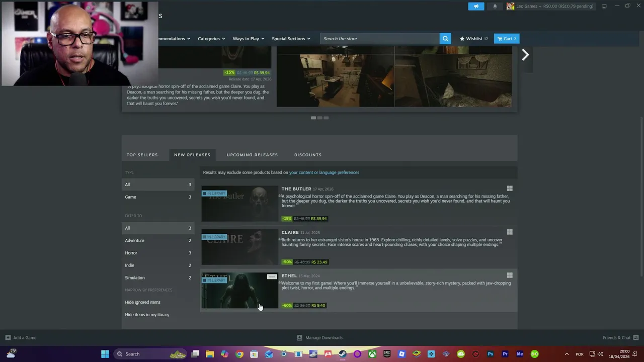
Task: Expand Special Sections dropdown
Action: [291, 39]
